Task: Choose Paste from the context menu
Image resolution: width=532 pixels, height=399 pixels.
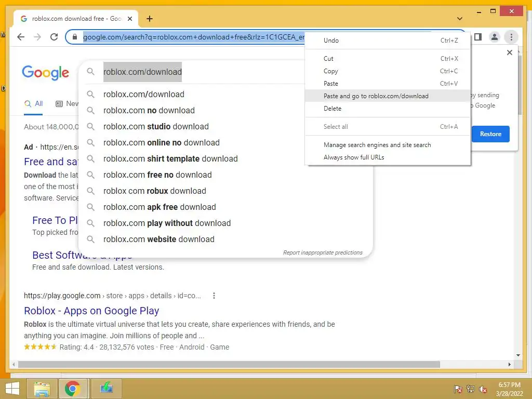Action: (x=388, y=84)
